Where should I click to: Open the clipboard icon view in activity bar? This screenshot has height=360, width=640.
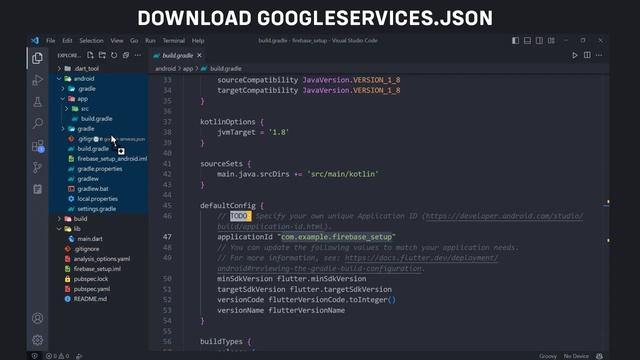pyautogui.click(x=37, y=189)
